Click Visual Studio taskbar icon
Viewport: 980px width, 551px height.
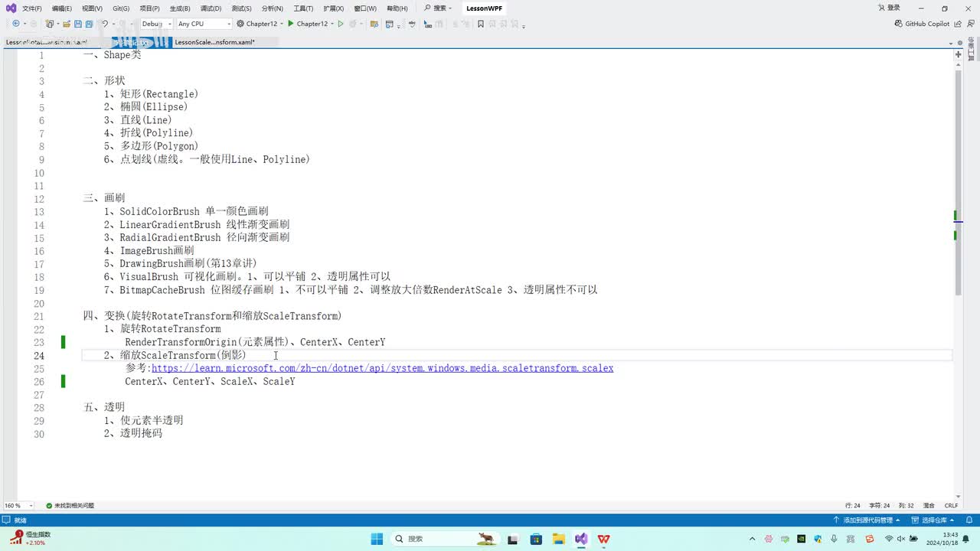click(581, 539)
